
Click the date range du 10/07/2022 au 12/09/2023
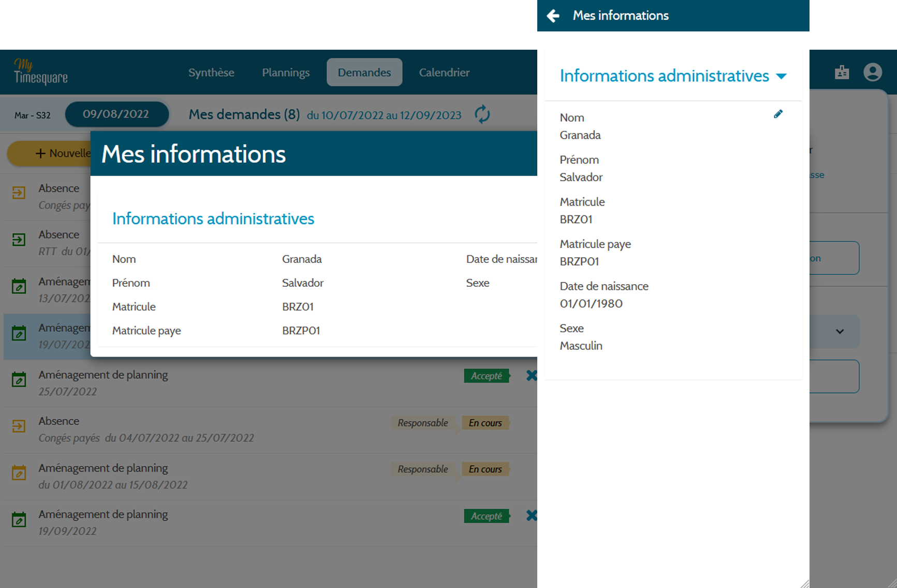point(384,115)
